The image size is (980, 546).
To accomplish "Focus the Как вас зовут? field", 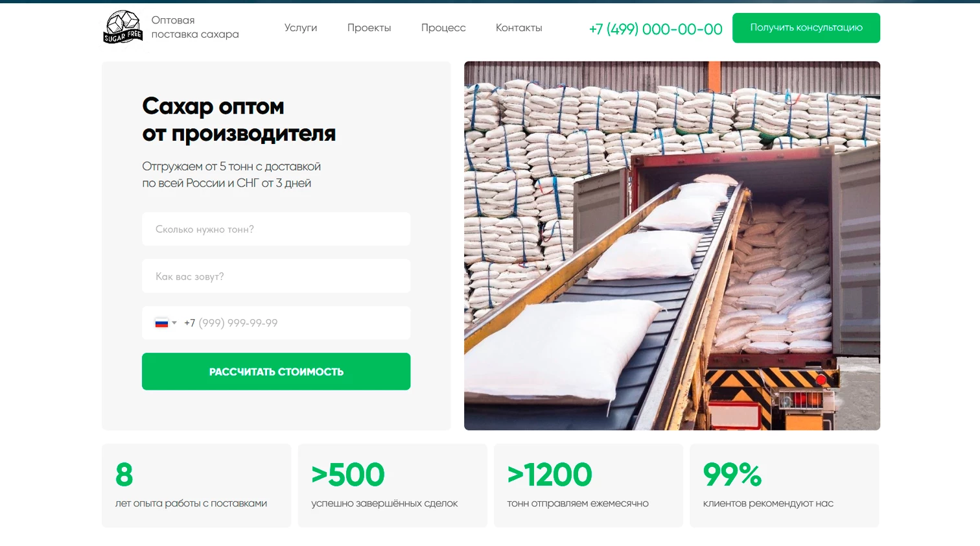I will (276, 276).
